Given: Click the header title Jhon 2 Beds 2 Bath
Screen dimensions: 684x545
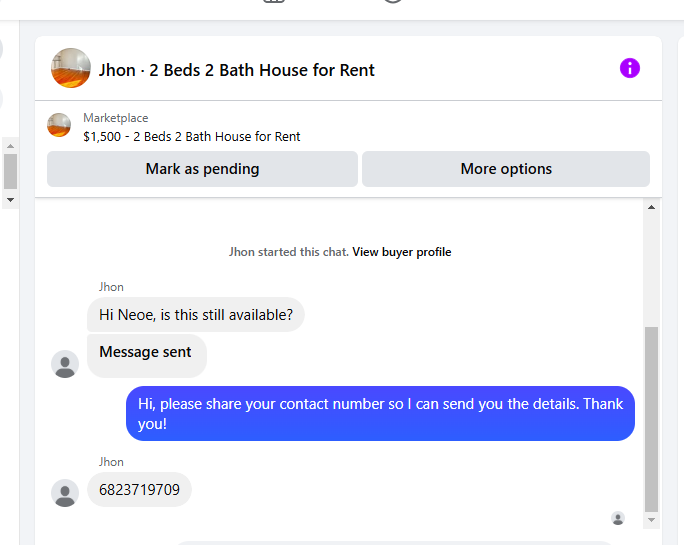Looking at the screenshot, I should (x=236, y=70).
